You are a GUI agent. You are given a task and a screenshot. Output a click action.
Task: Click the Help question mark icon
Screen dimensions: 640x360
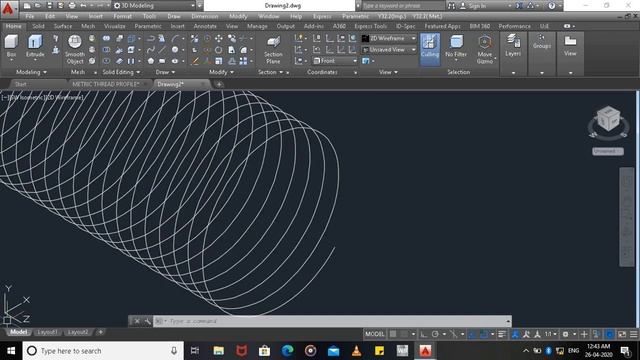pos(552,6)
